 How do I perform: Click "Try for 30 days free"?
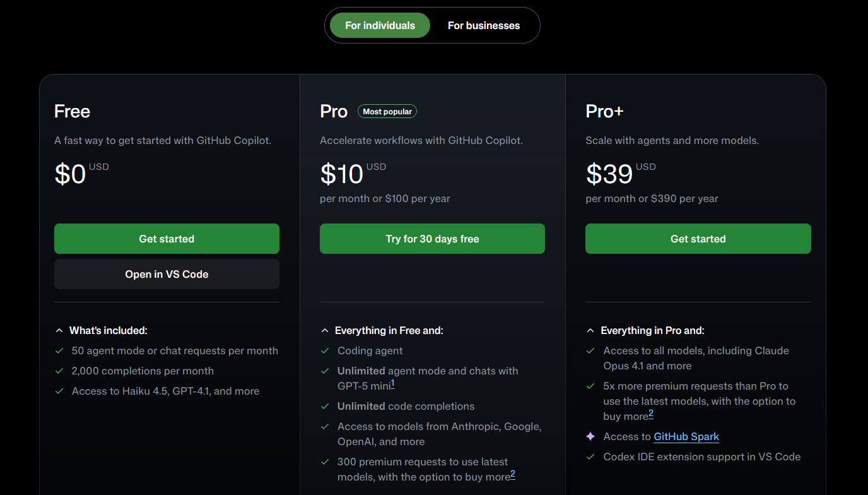[x=432, y=239]
